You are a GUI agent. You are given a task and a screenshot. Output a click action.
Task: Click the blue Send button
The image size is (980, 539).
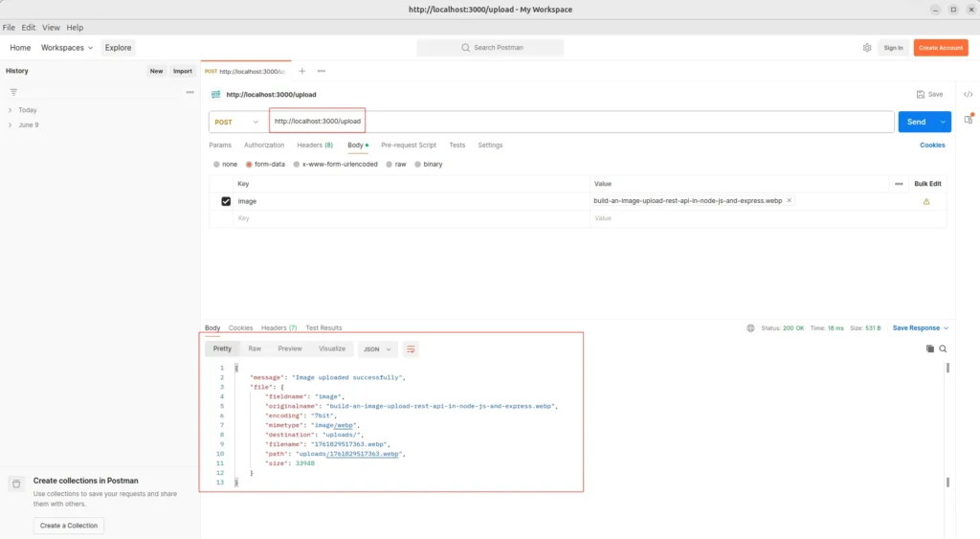[x=916, y=122]
